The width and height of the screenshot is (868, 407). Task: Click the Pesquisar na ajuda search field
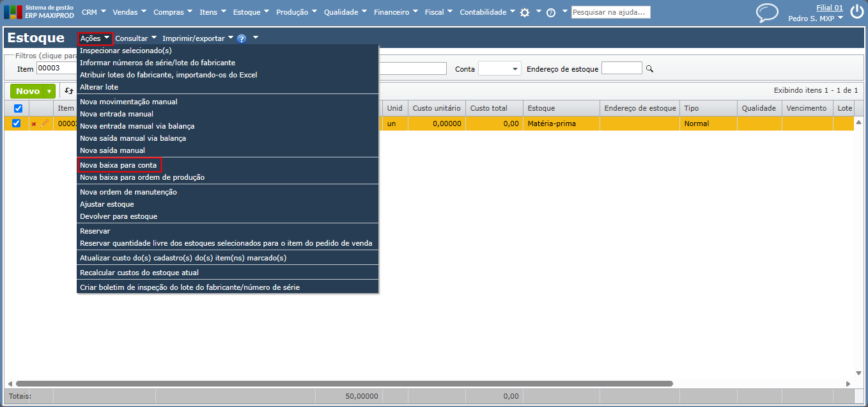(x=610, y=12)
